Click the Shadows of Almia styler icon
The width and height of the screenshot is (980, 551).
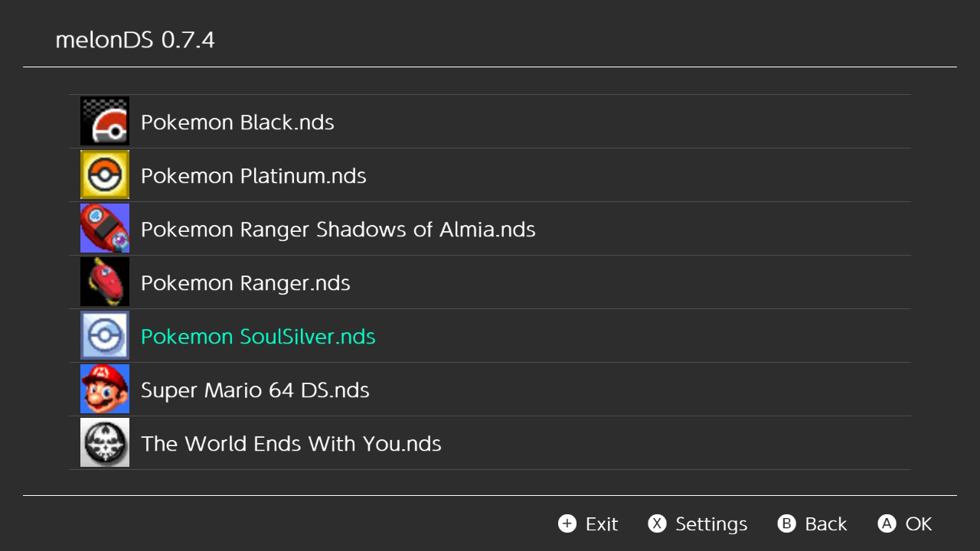(x=105, y=229)
